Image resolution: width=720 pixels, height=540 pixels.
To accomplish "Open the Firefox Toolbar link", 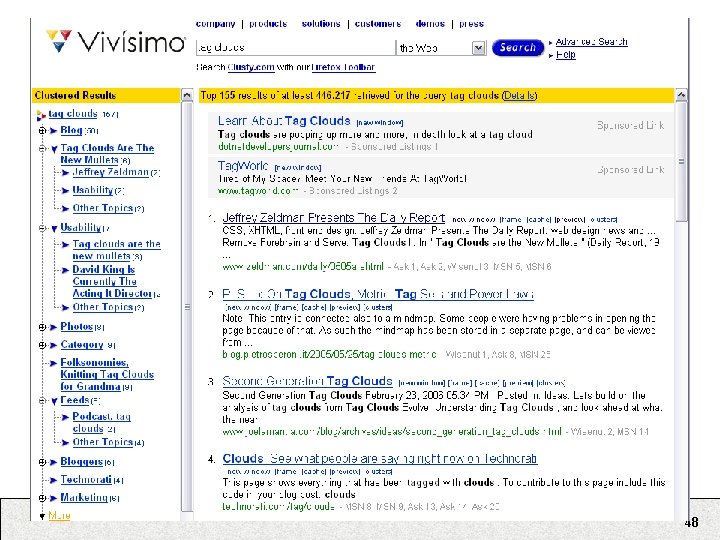I will (x=343, y=67).
